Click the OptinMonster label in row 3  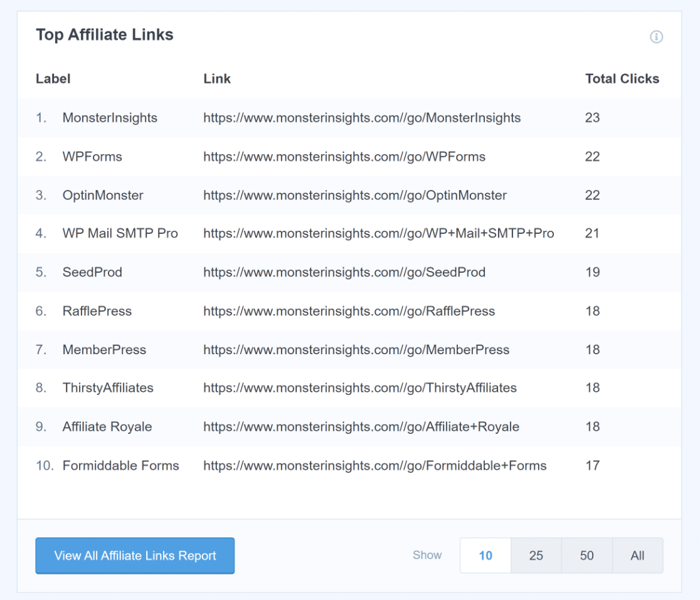pyautogui.click(x=103, y=196)
